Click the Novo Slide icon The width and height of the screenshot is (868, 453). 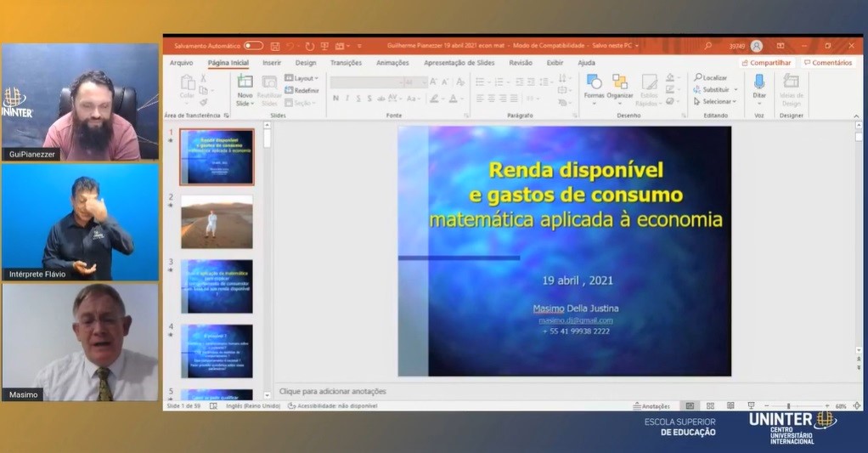(245, 82)
